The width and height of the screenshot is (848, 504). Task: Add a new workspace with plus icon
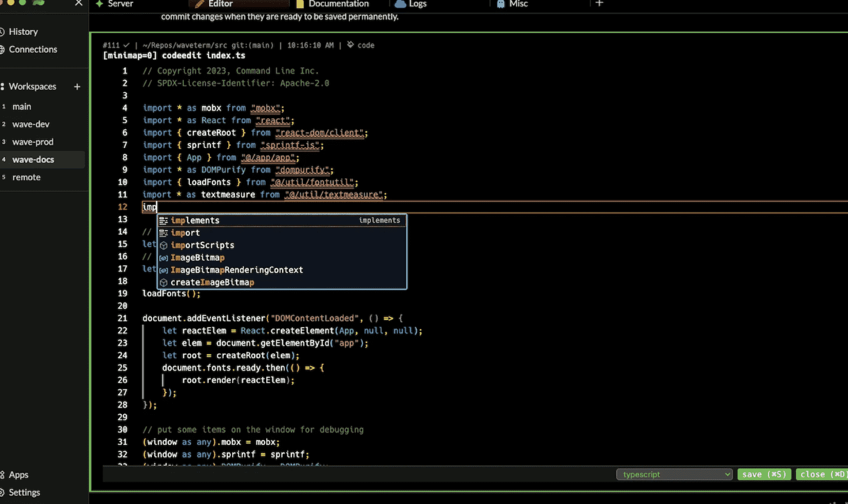(x=77, y=87)
